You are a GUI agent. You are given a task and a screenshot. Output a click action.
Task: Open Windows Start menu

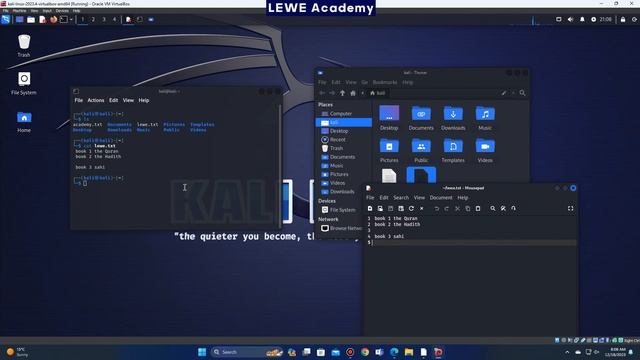[202, 352]
